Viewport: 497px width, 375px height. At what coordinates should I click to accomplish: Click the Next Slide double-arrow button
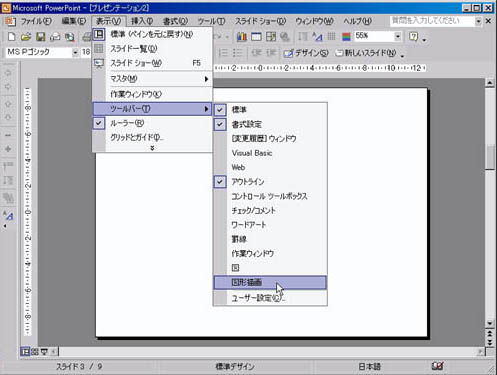[x=490, y=342]
